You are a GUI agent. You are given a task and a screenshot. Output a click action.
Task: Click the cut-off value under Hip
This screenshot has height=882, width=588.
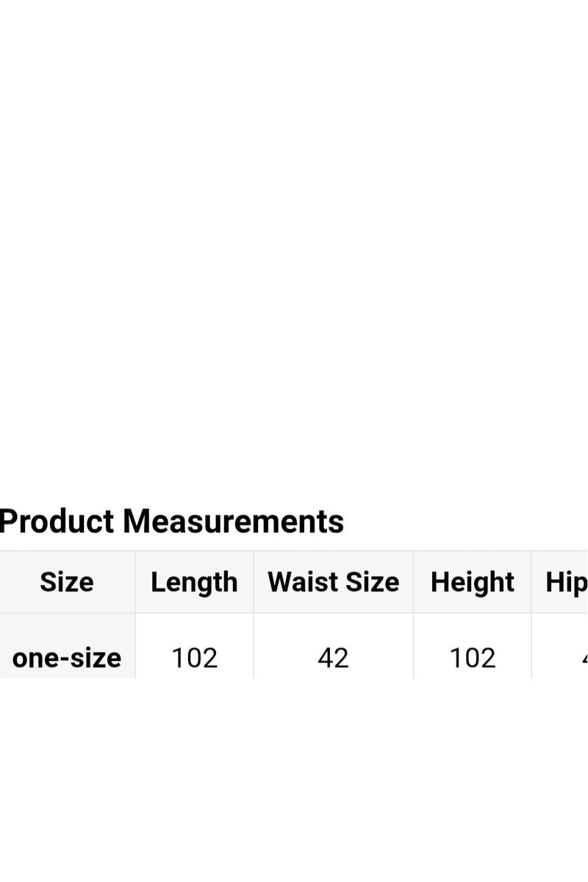pyautogui.click(x=584, y=657)
